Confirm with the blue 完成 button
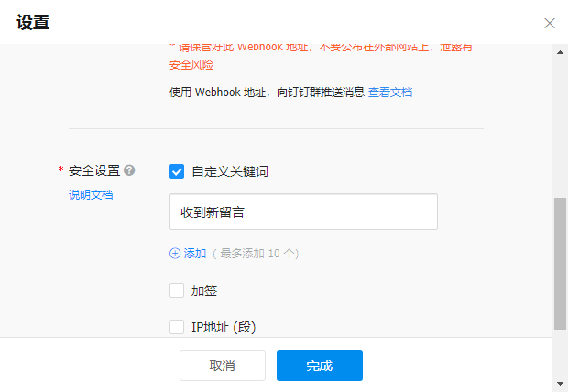Viewport: 568px width, 392px height. coord(320,365)
